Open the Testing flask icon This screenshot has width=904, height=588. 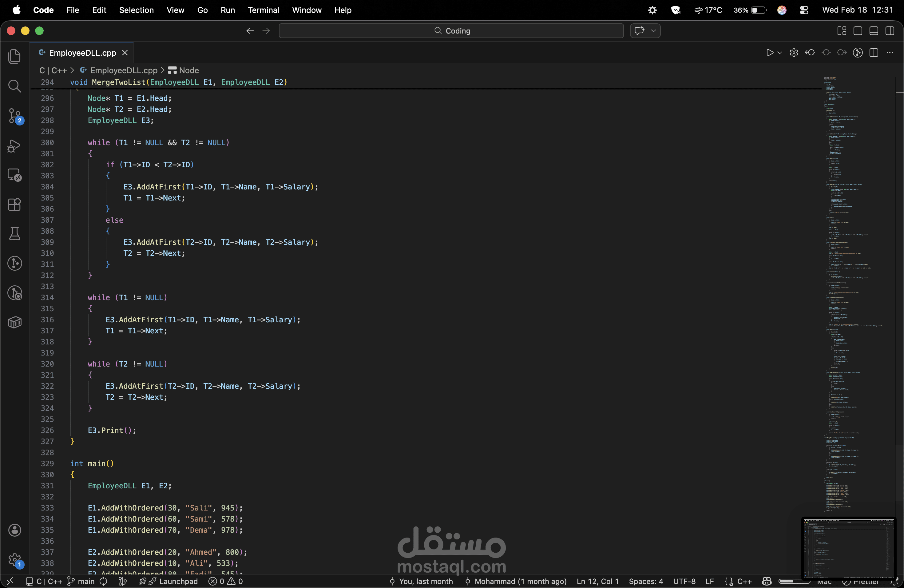(14, 234)
